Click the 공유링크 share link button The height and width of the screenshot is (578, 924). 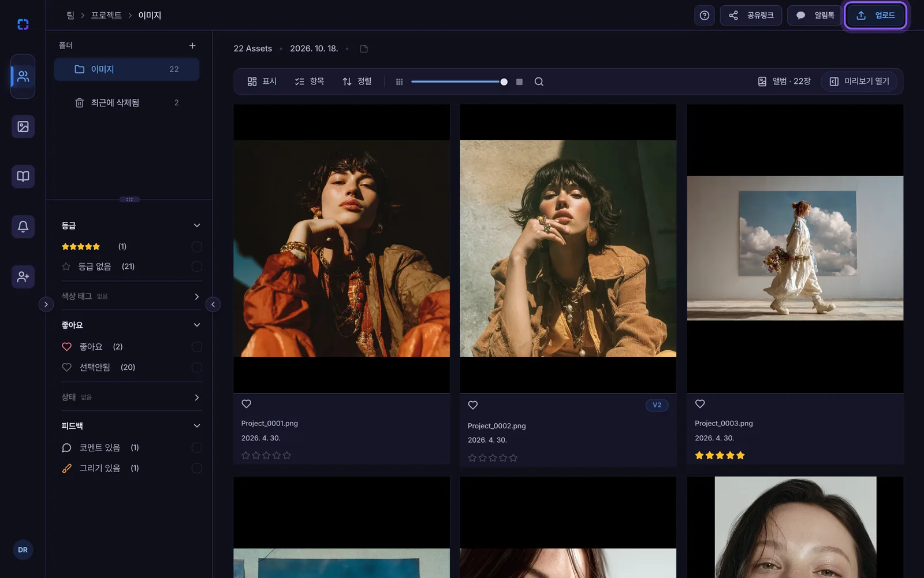751,16
